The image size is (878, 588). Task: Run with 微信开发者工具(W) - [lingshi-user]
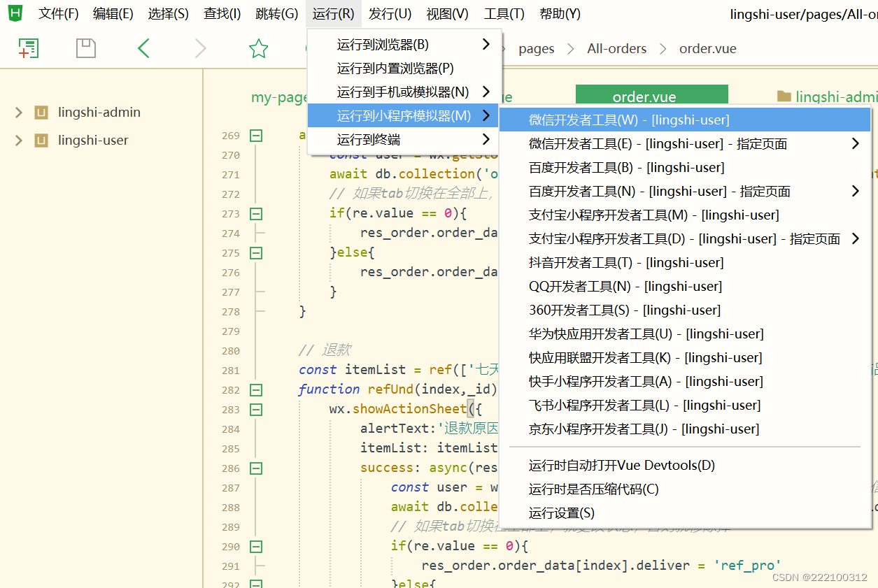click(x=685, y=120)
